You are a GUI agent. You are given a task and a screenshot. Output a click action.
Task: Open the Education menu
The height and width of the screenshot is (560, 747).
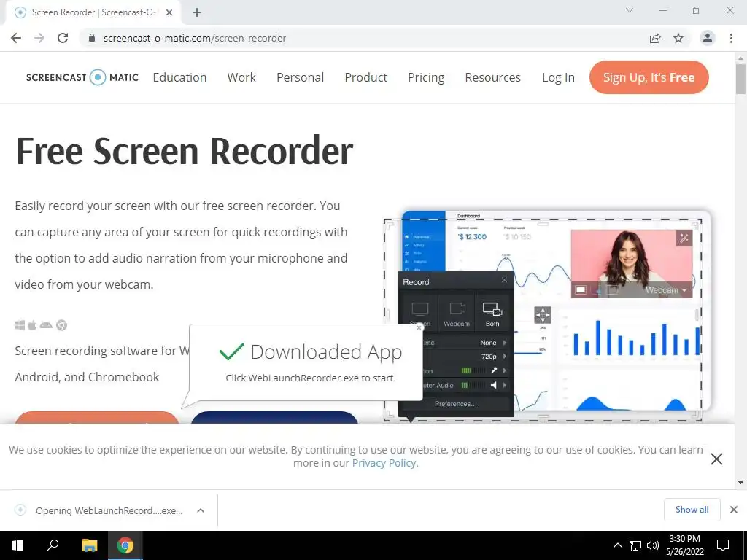pos(179,77)
